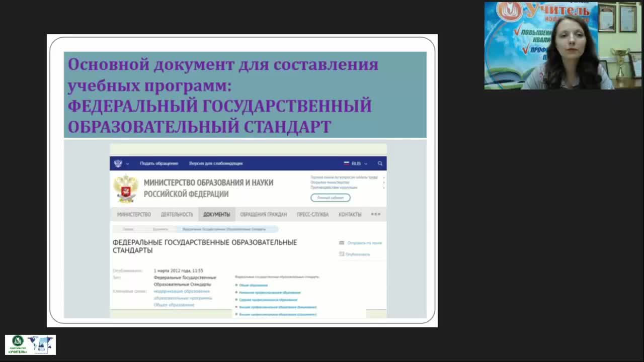Click the search magnifier icon
The width and height of the screenshot is (644, 362).
tap(380, 163)
